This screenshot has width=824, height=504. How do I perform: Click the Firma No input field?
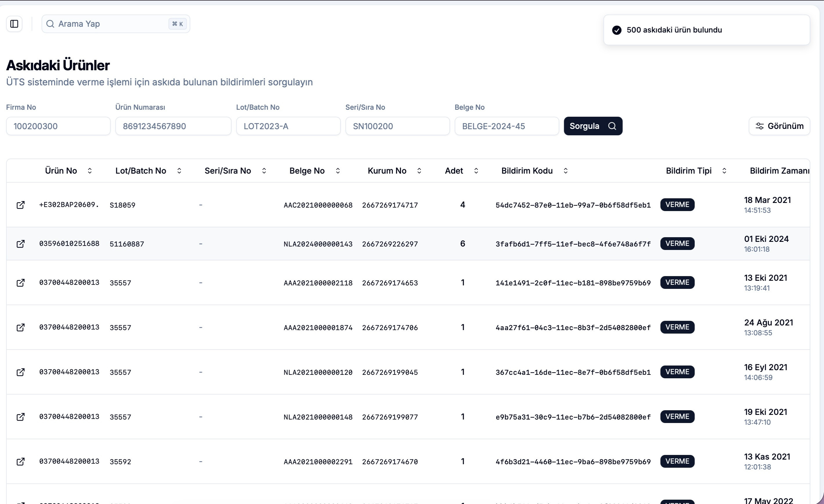pos(58,126)
